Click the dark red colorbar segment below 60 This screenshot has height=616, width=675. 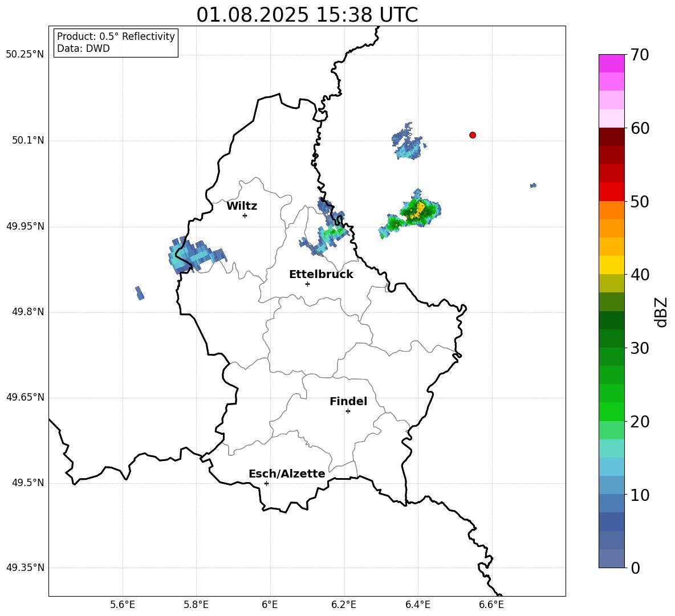(612, 137)
